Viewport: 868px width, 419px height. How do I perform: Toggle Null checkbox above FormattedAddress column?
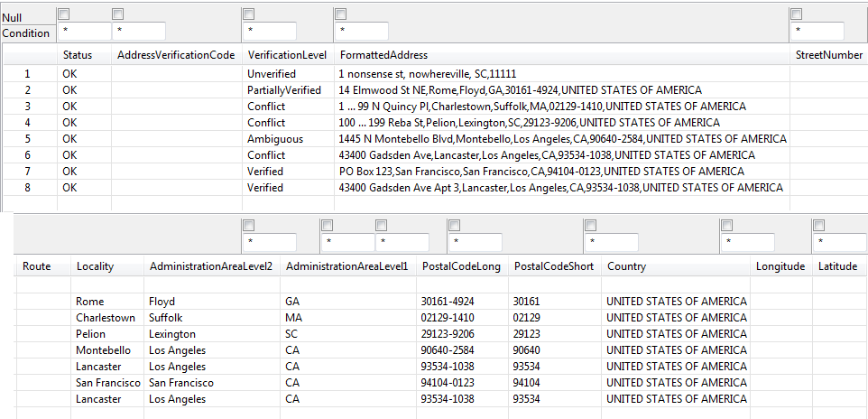pyautogui.click(x=340, y=14)
